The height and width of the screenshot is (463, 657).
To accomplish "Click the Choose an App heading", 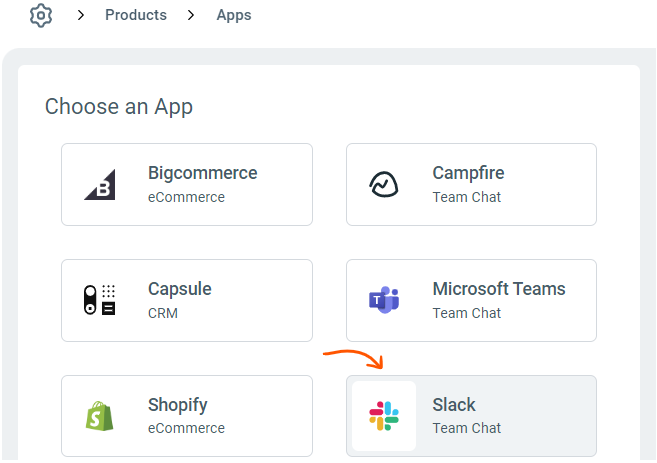I will (119, 107).
